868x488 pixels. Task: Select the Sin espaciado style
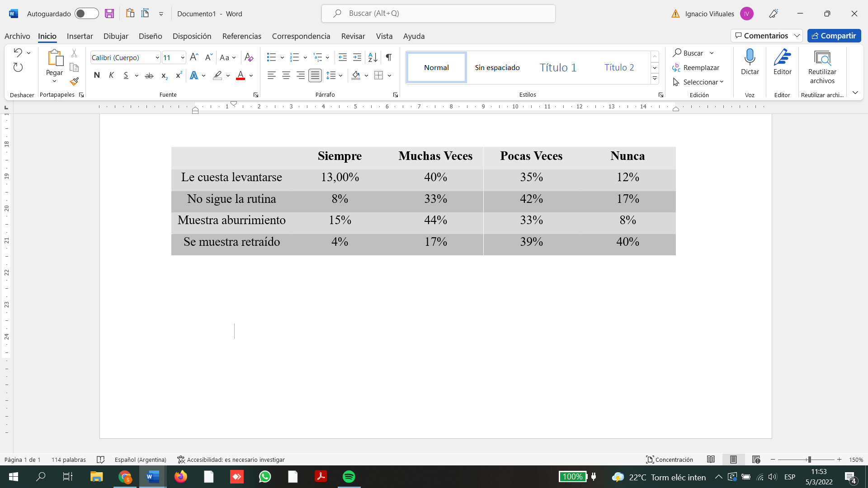[497, 67]
